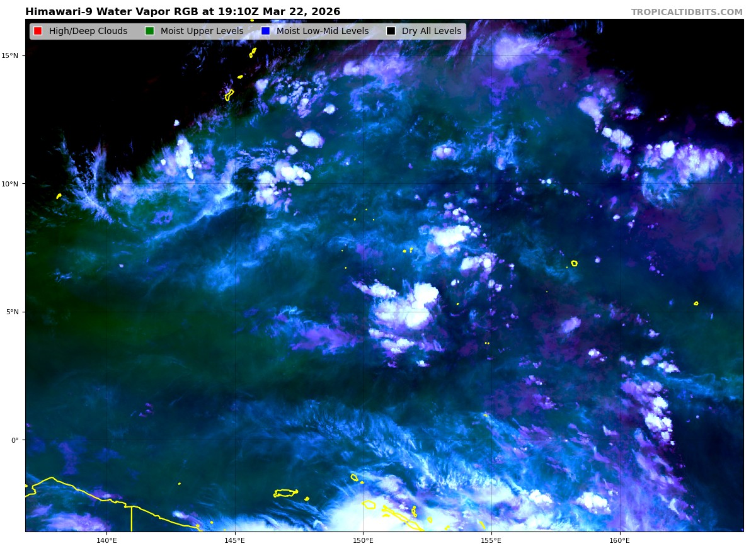
Task: Open the TROPICALTIDBITS.COM watermark link
Action: tap(687, 13)
